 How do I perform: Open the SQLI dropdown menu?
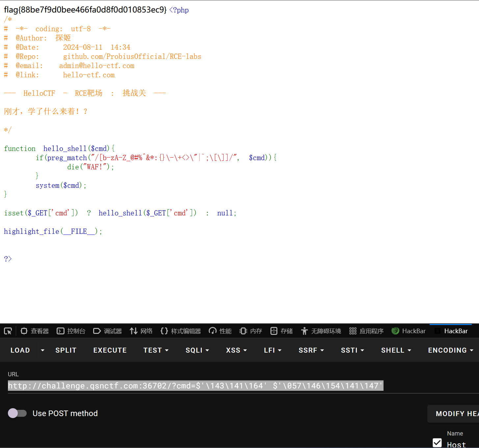(197, 350)
